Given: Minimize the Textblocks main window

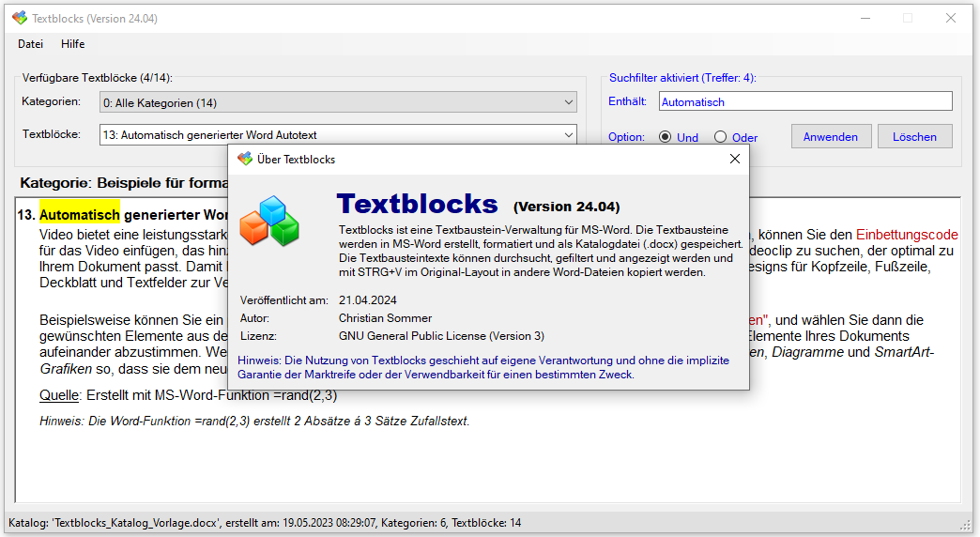Looking at the screenshot, I should [x=865, y=18].
